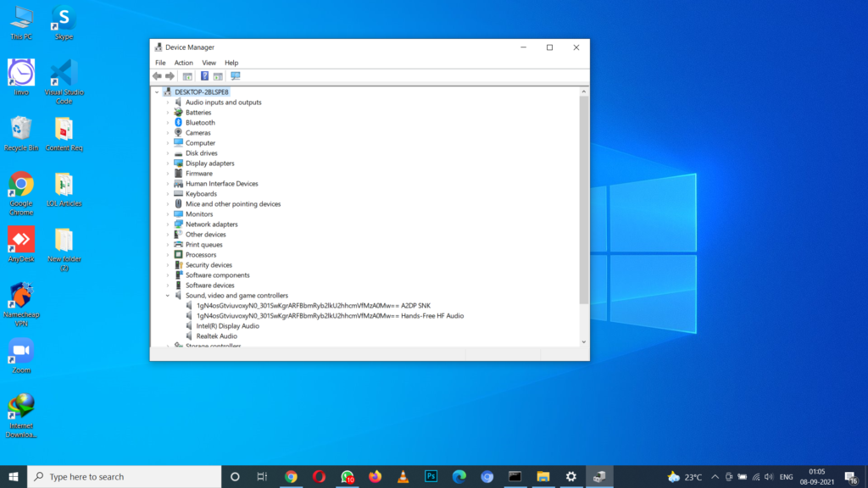Expand the Network adapters category
Viewport: 868px width, 488px height.
(169, 224)
